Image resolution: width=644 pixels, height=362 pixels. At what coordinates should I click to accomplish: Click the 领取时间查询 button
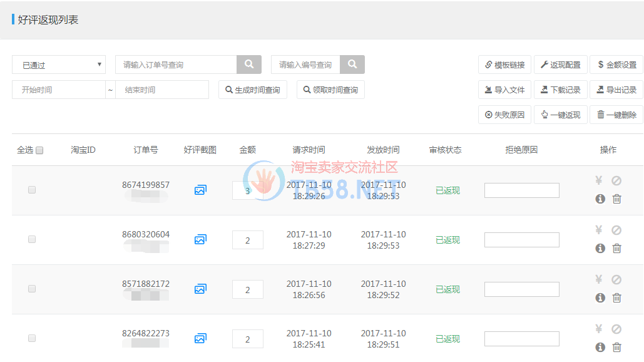330,90
